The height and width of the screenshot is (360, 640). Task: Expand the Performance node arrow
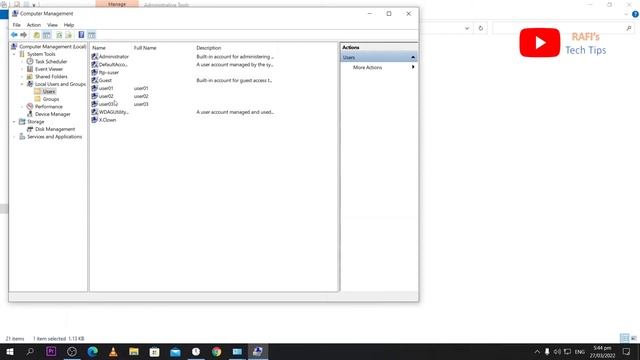point(22,107)
